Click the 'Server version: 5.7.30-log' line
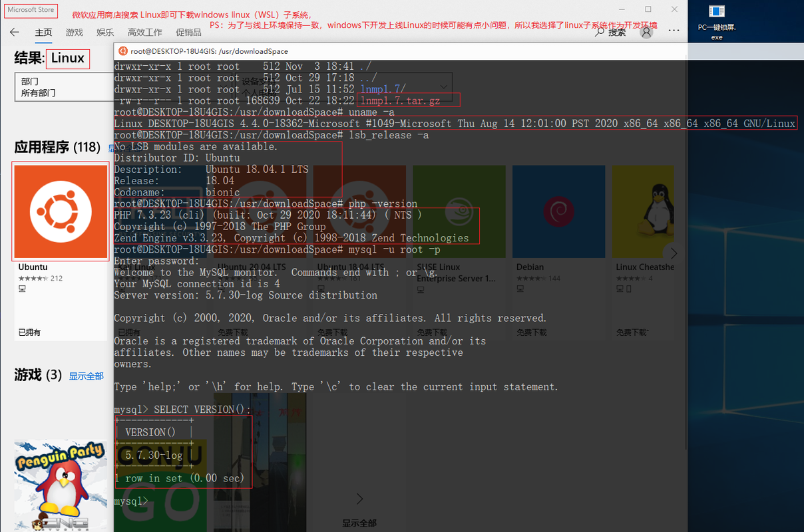 pyautogui.click(x=246, y=295)
